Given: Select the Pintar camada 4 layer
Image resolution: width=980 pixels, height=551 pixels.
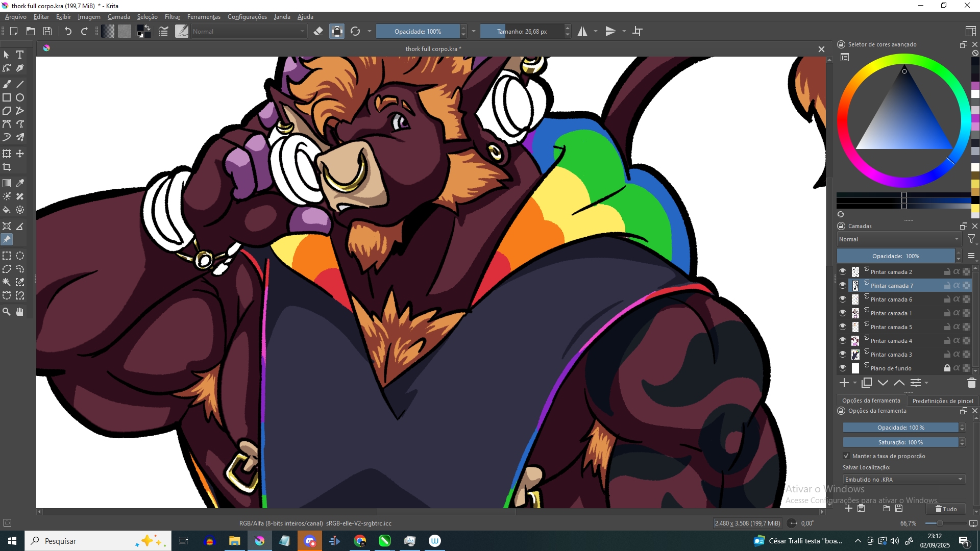Looking at the screenshot, I should pyautogui.click(x=891, y=341).
